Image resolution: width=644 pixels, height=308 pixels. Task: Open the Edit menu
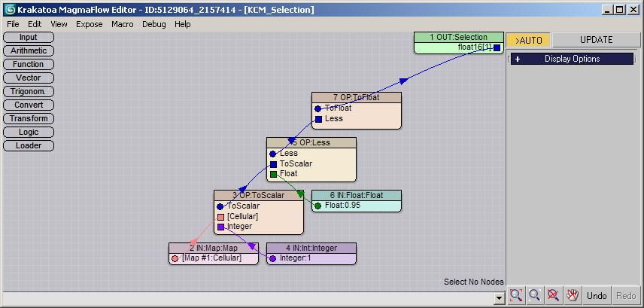click(35, 24)
